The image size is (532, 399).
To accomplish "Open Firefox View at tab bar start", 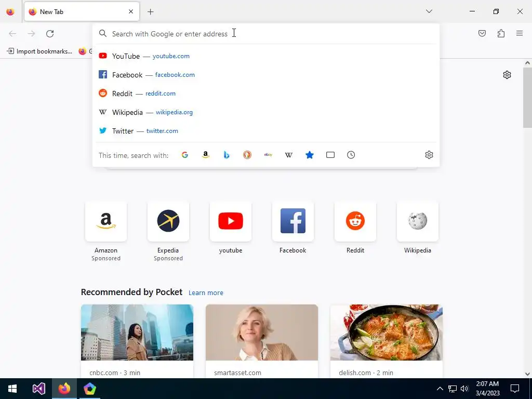I will tap(10, 12).
